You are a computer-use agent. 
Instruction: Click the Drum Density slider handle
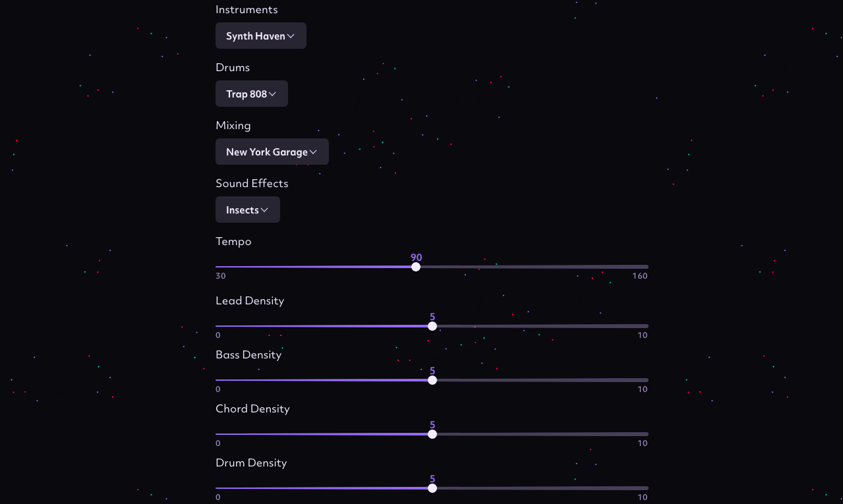click(432, 488)
